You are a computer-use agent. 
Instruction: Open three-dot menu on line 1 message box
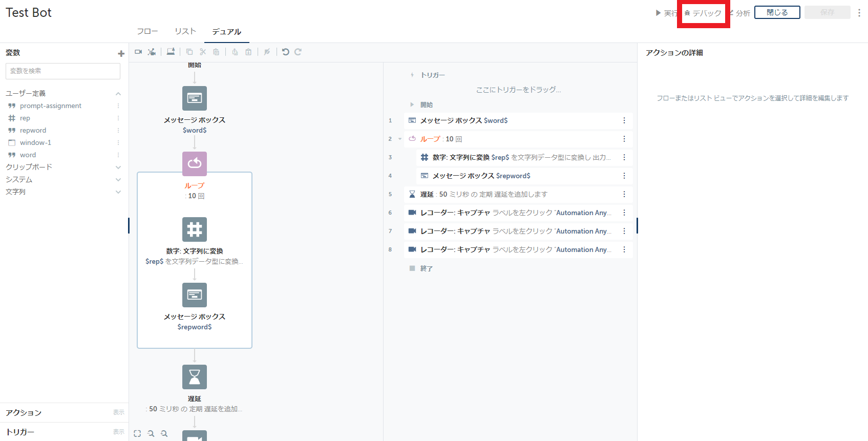click(x=624, y=120)
